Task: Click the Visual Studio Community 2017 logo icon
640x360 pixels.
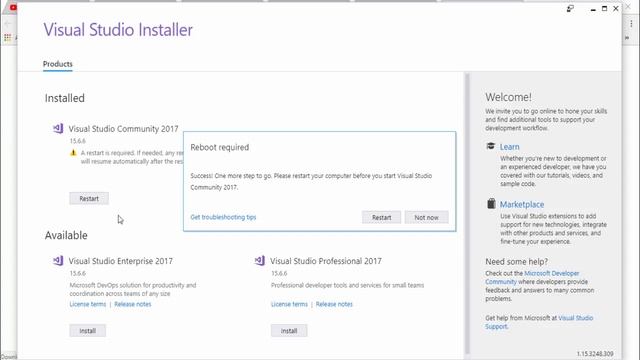Action: point(58,129)
